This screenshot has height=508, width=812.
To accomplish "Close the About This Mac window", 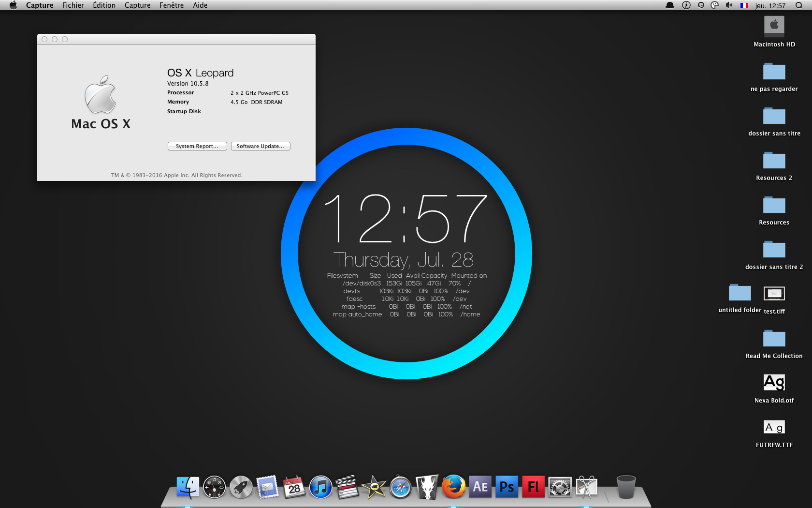I will [x=44, y=39].
